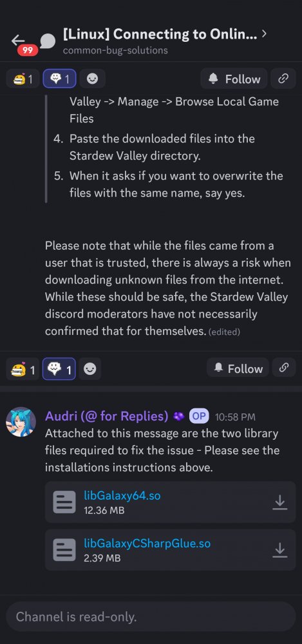
Task: Follow the post using the top Follow button
Action: 234,79
